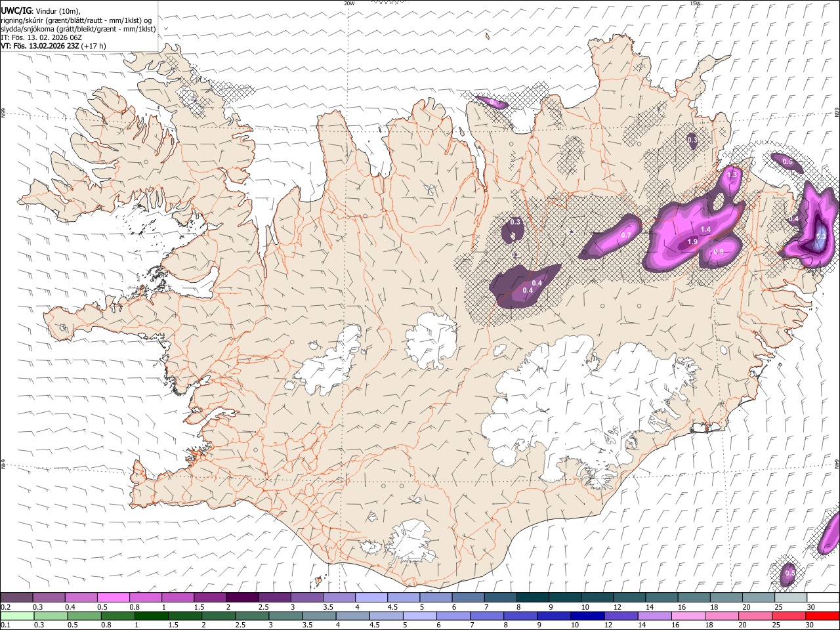Click the upper scale label '1.5'
Image resolution: width=840 pixels, height=630 pixels.
pyautogui.click(x=198, y=607)
